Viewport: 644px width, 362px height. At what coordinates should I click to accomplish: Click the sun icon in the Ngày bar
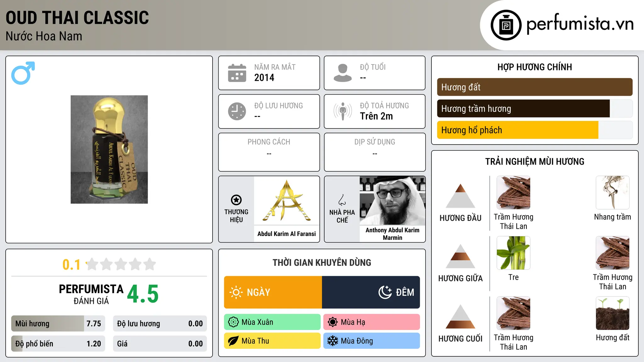[236, 292]
